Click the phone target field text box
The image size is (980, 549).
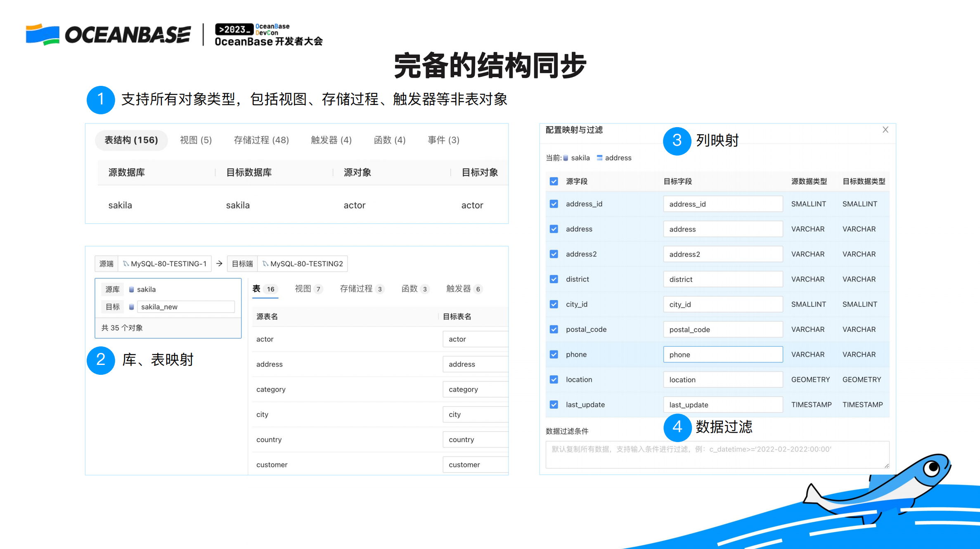723,354
